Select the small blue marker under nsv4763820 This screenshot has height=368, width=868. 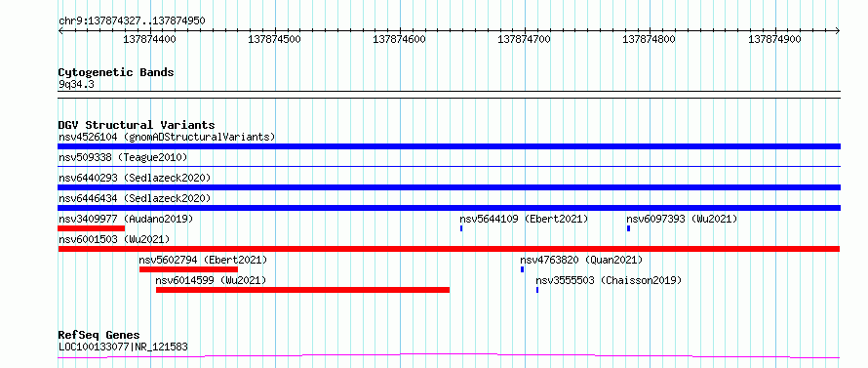(x=522, y=269)
